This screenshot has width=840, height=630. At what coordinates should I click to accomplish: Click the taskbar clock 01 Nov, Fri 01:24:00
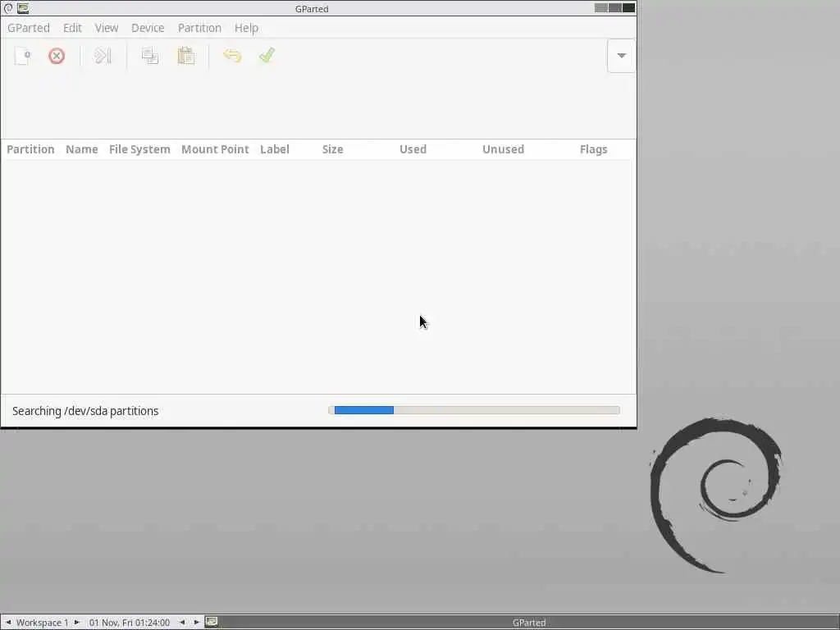tap(129, 623)
